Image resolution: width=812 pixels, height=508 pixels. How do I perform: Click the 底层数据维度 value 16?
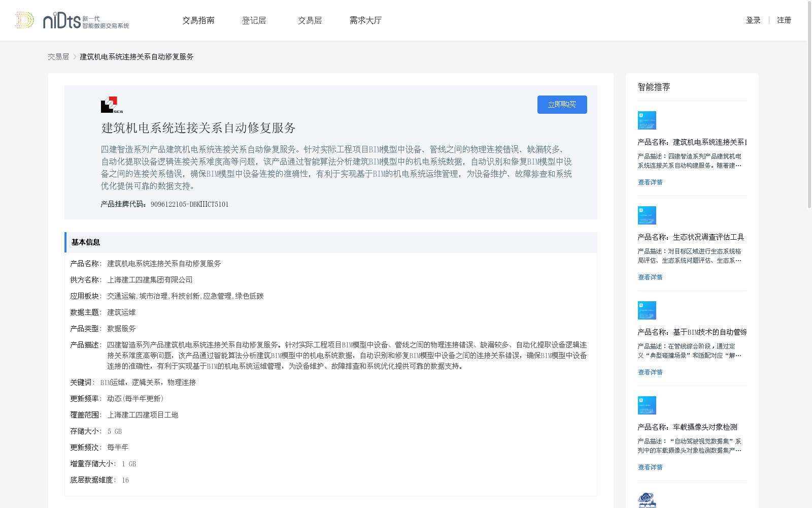(x=125, y=480)
